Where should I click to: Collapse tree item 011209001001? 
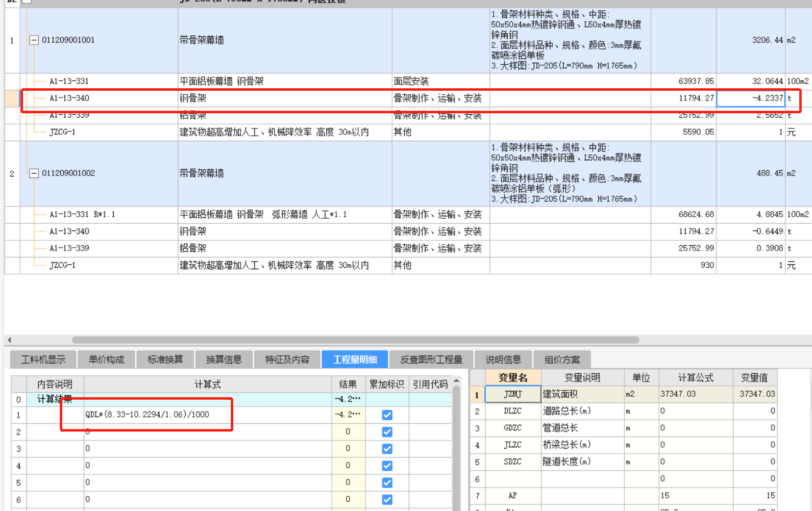pyautogui.click(x=34, y=40)
